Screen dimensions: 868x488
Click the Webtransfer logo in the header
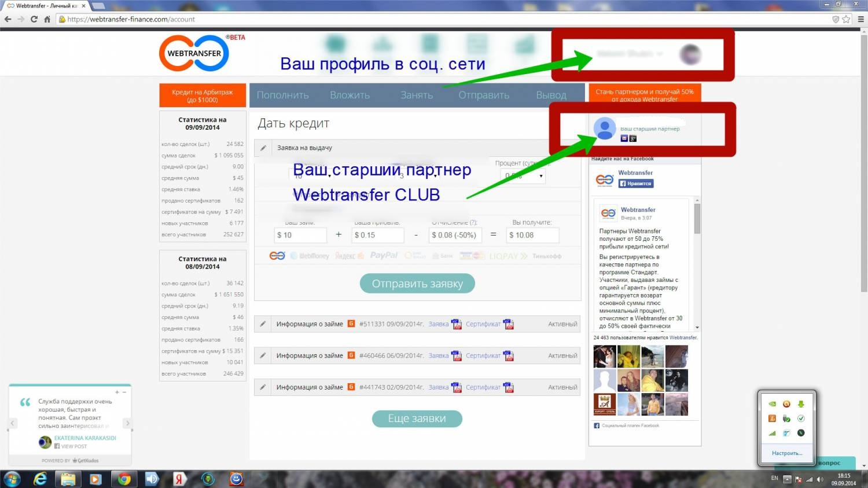point(194,53)
